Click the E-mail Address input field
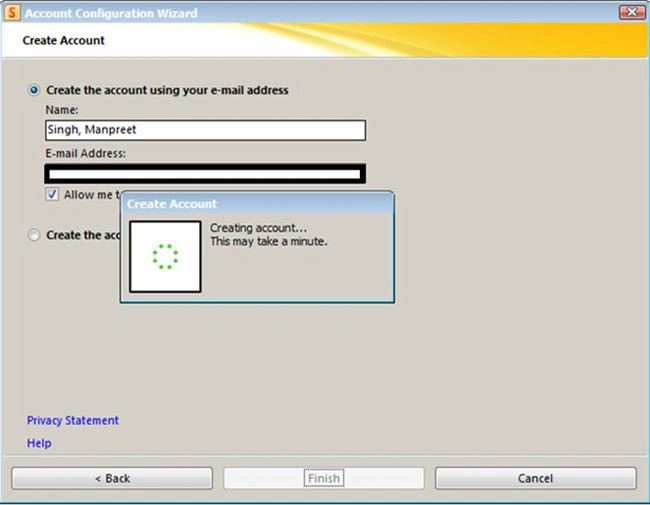This screenshot has height=505, width=650. click(x=205, y=174)
